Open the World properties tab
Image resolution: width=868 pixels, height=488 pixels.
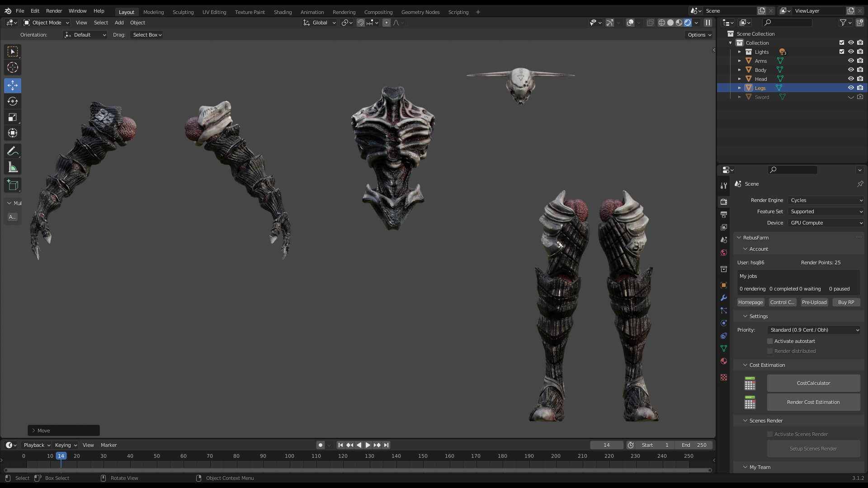click(724, 253)
